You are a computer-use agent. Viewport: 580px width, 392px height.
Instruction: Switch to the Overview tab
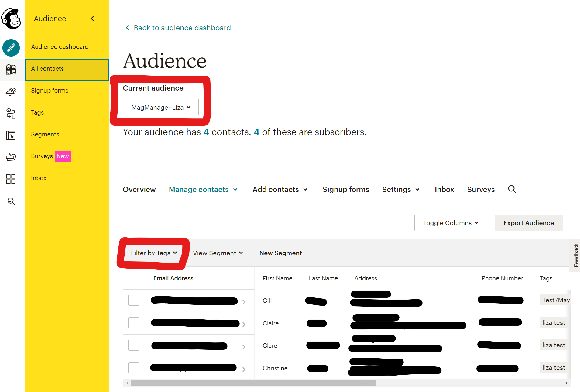pyautogui.click(x=139, y=190)
